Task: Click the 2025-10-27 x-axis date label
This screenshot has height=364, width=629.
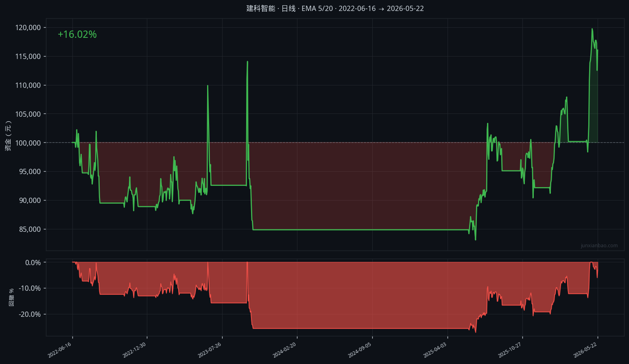Action: click(x=510, y=350)
